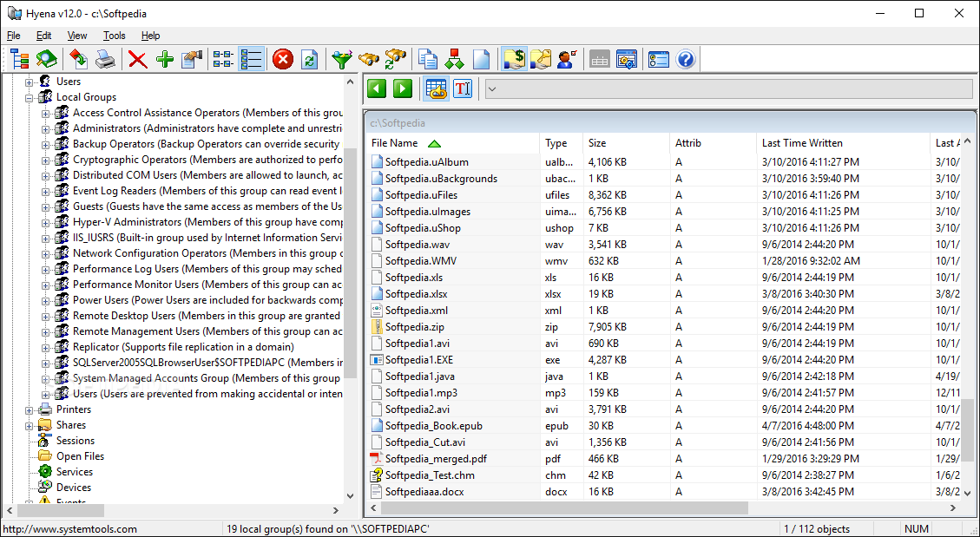Select file Softpedia_Test.chm
The height and width of the screenshot is (537, 980).
click(430, 475)
